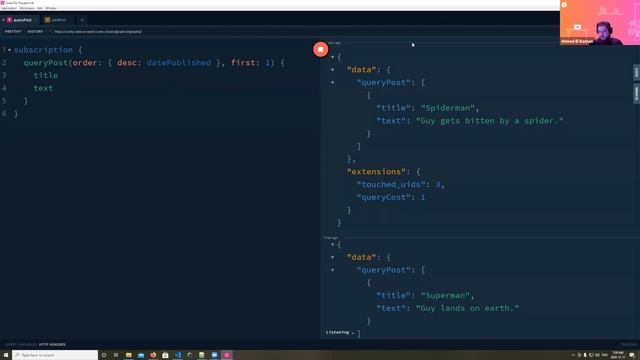
Task: Launch Firefox from the taskbar
Action: pos(153,355)
